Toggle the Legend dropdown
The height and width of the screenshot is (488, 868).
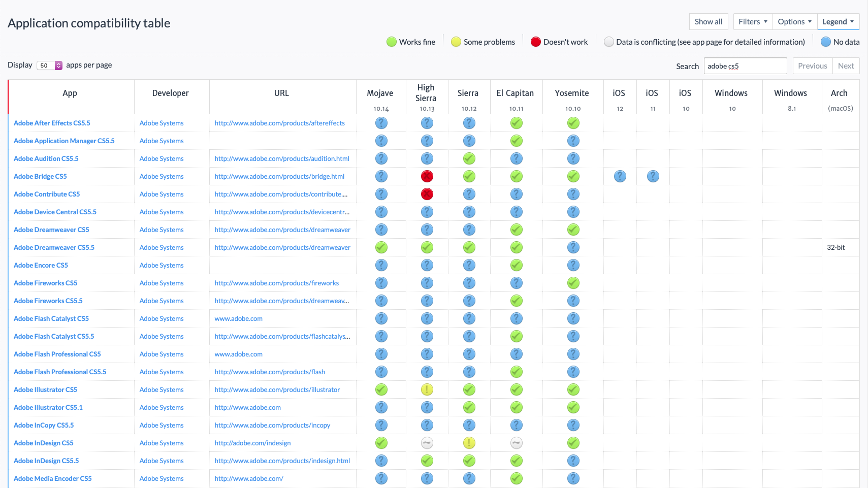[x=838, y=22]
